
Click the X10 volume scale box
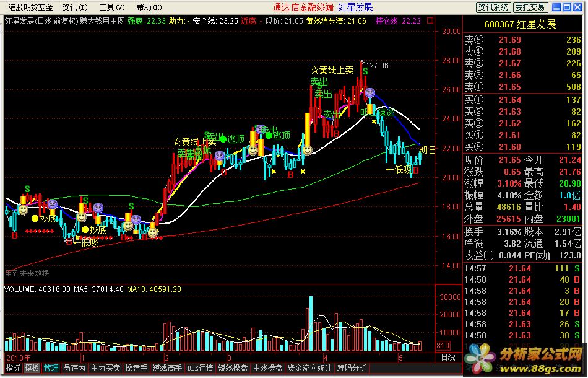tap(443, 345)
